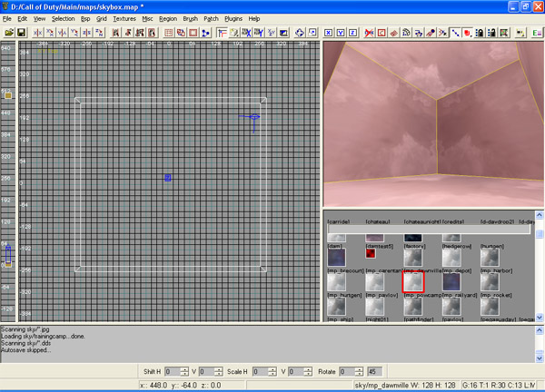
Task: Rotate selection around Z axis
Action: click(x=99, y=33)
